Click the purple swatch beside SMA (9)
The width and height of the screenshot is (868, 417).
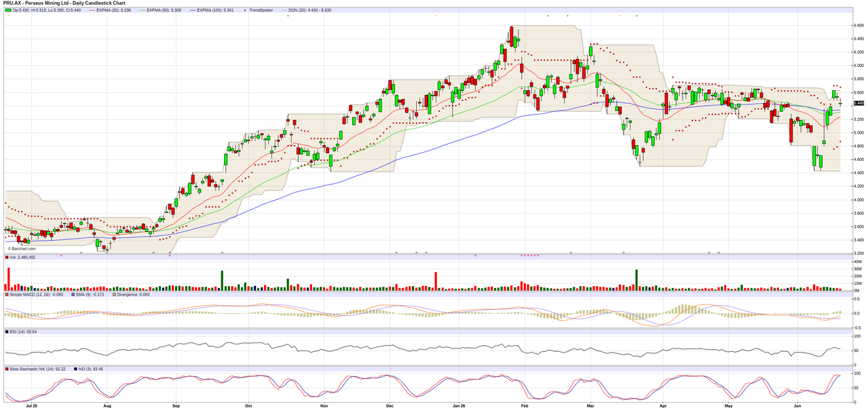[x=73, y=295]
